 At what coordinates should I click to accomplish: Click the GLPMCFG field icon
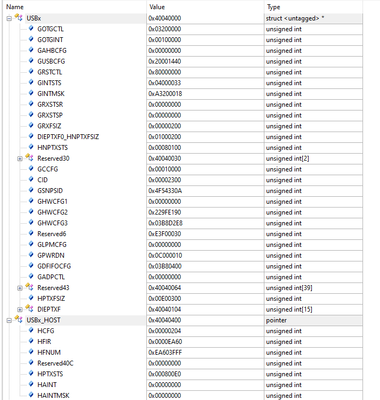point(31,244)
